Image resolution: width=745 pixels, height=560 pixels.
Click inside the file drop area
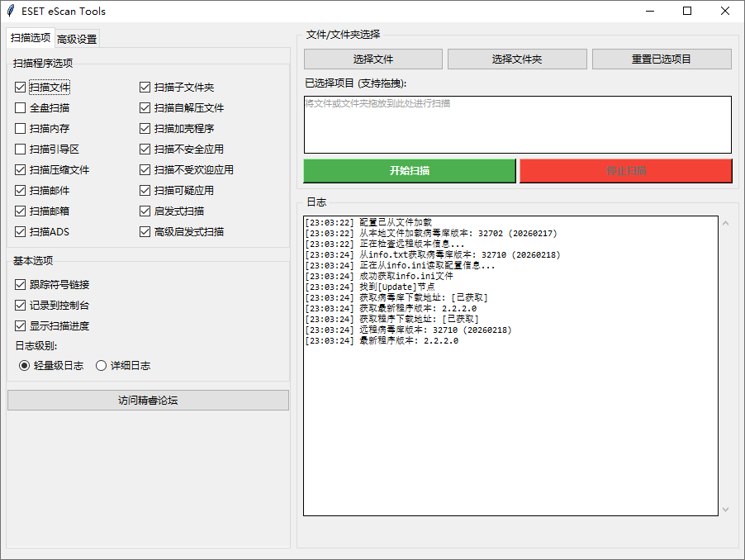click(x=516, y=124)
